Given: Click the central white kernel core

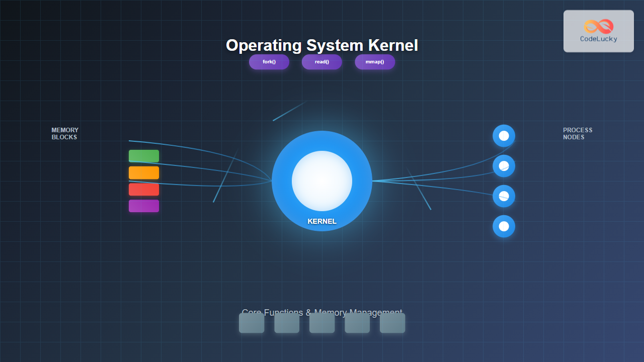Looking at the screenshot, I should [x=322, y=181].
